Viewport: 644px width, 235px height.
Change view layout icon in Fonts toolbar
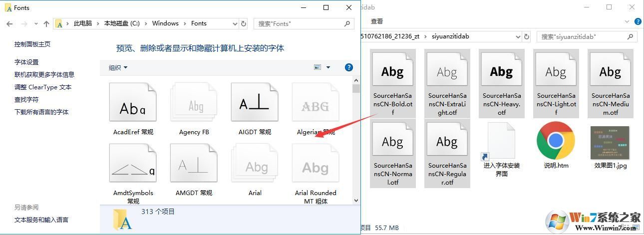pyautogui.click(x=318, y=67)
